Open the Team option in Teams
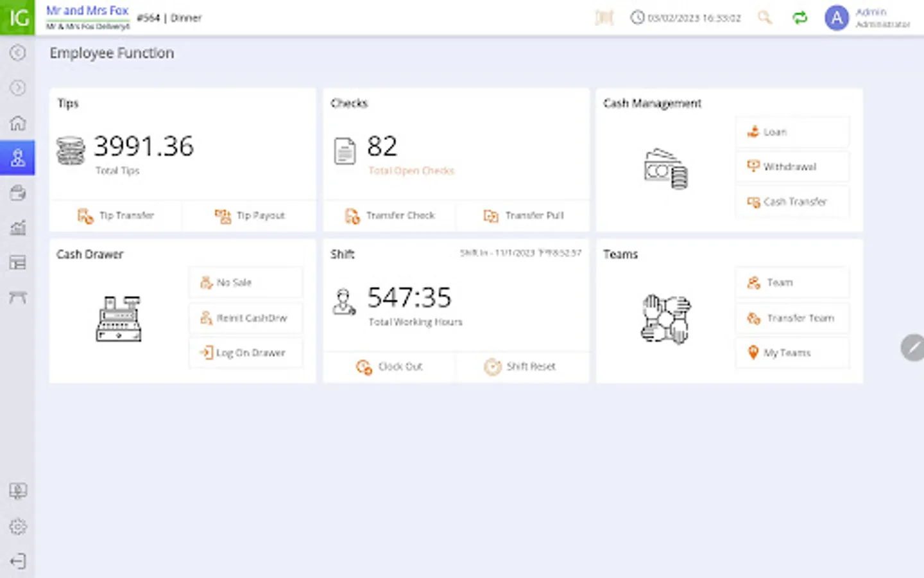 click(792, 283)
